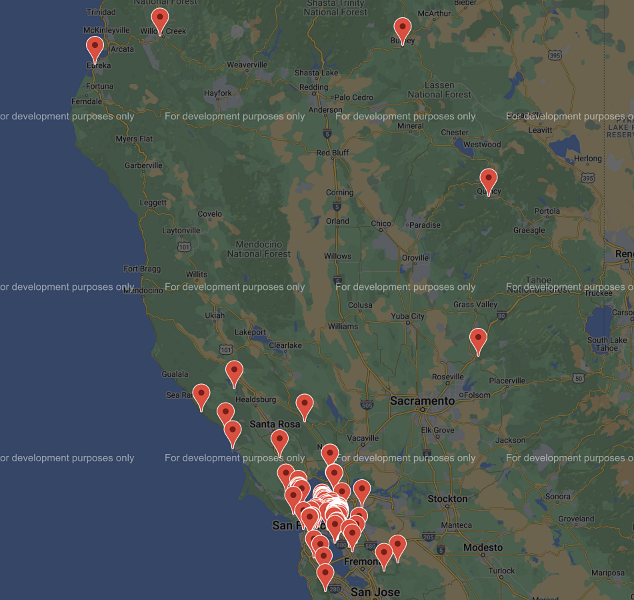Click the Sonora label
This screenshot has height=600, width=634.
point(558,496)
